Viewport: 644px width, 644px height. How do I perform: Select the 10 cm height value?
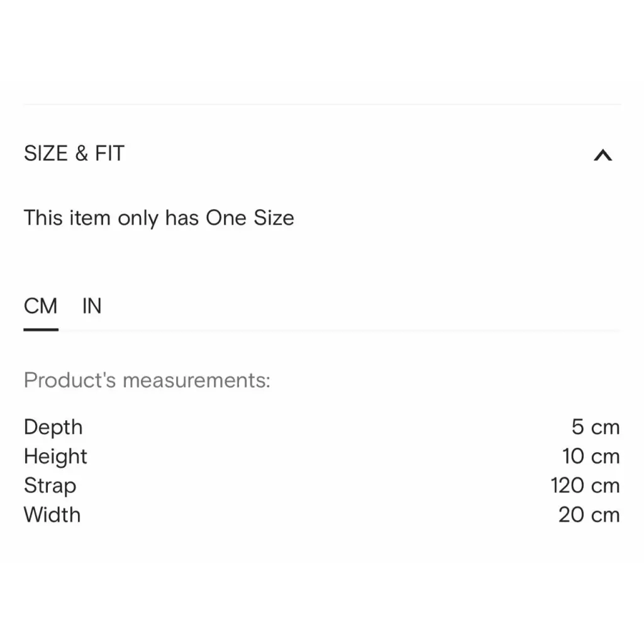click(591, 457)
